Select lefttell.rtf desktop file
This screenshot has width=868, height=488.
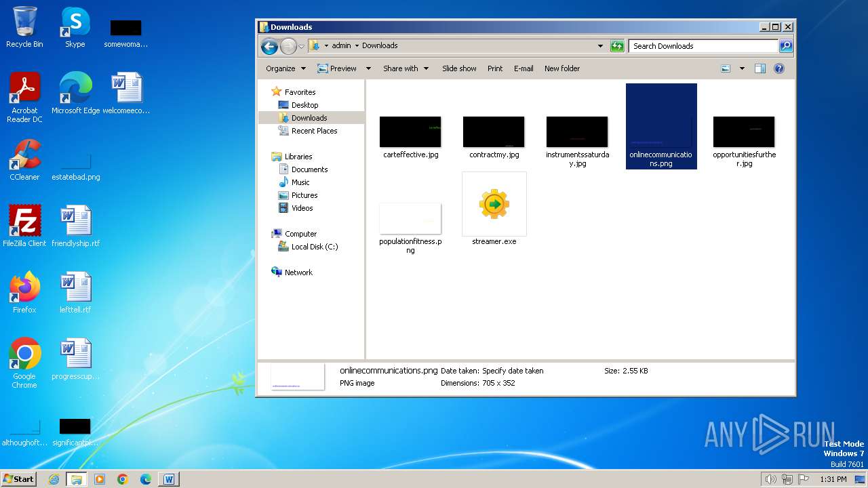75,293
